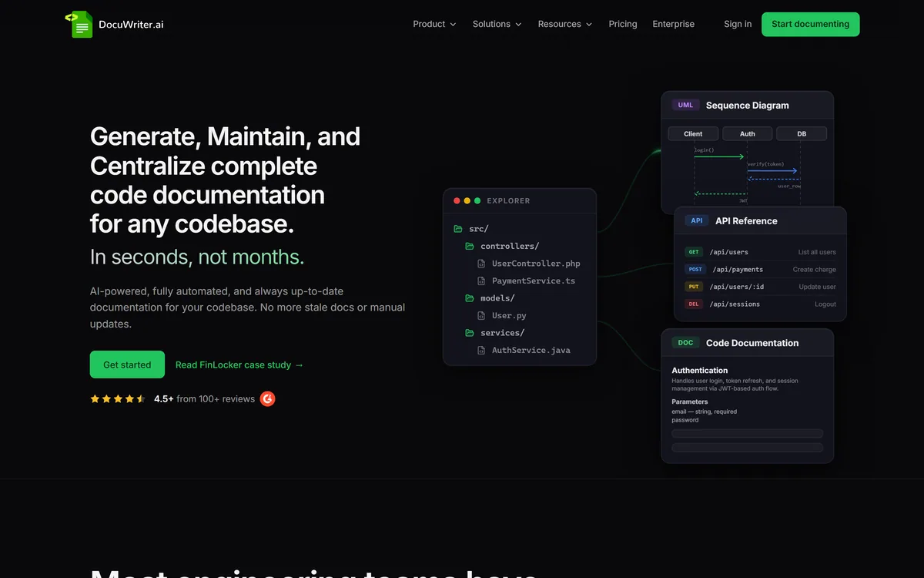This screenshot has height=578, width=924.
Task: Click the DocuWriter.ai green document logo
Action: click(79, 24)
